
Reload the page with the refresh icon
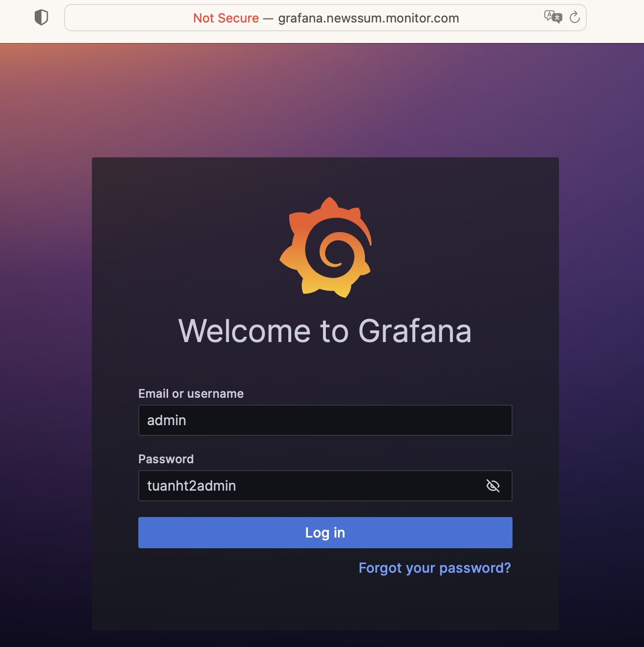pos(575,17)
